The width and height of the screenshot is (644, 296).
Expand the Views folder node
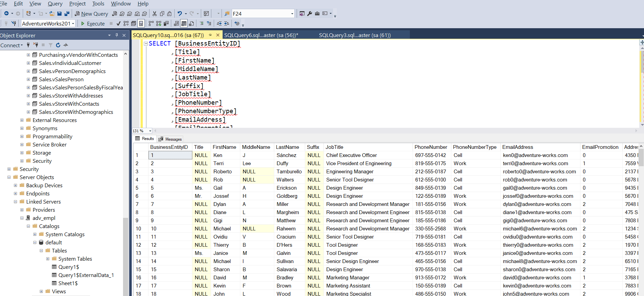(x=41, y=291)
